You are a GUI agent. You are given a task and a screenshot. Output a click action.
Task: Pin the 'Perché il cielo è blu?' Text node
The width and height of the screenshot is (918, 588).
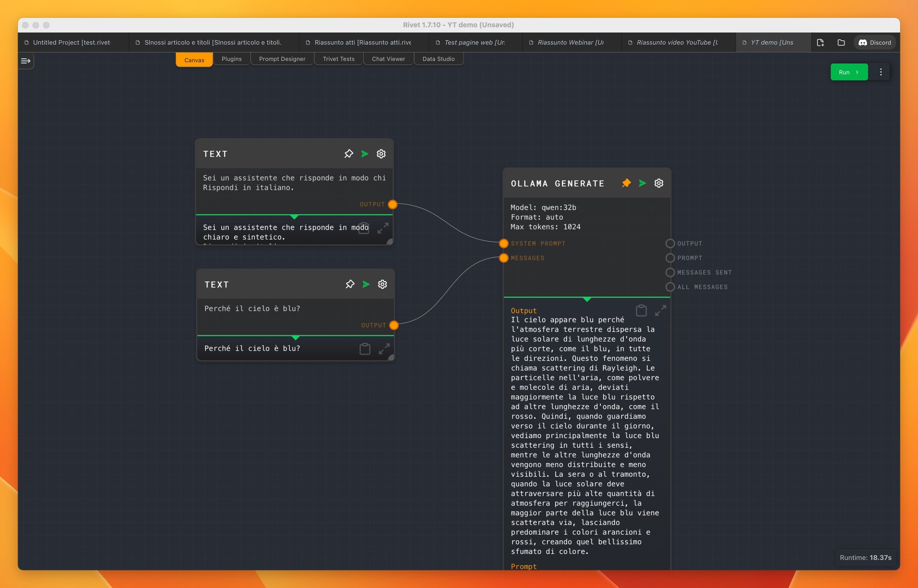pos(350,285)
